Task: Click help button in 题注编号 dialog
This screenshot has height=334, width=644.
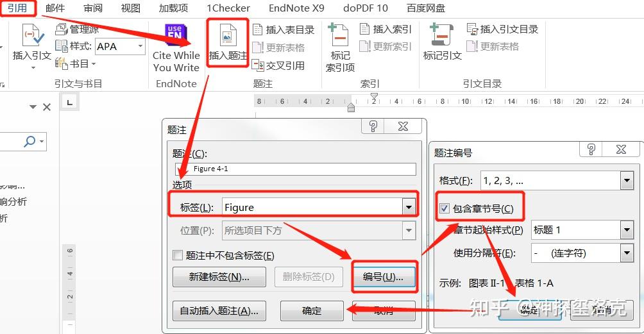Action: 591,149
